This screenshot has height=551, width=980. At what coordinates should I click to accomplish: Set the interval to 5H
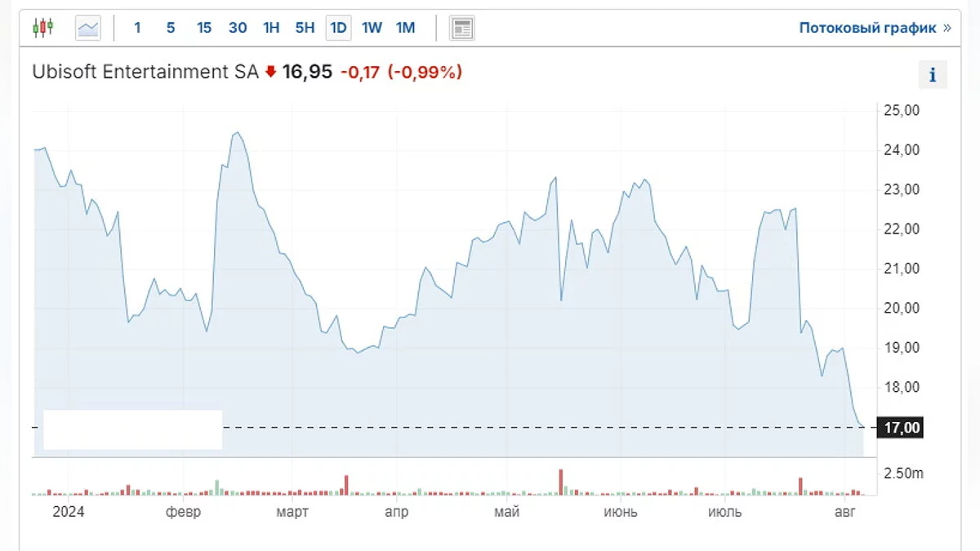305,28
